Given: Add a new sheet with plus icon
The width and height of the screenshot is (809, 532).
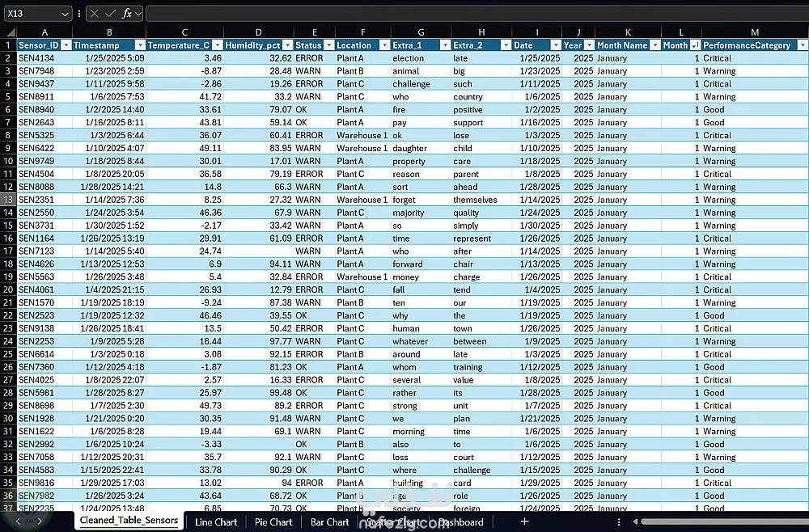Looking at the screenshot, I should click(x=524, y=521).
